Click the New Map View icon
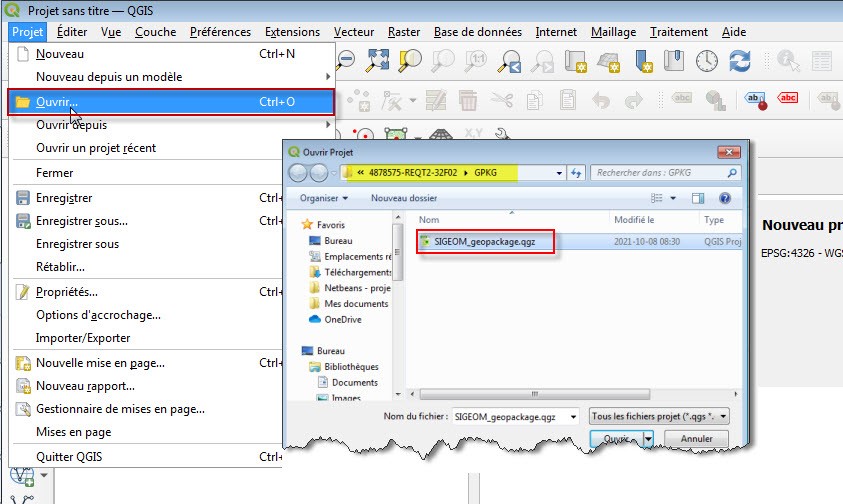 [575, 61]
